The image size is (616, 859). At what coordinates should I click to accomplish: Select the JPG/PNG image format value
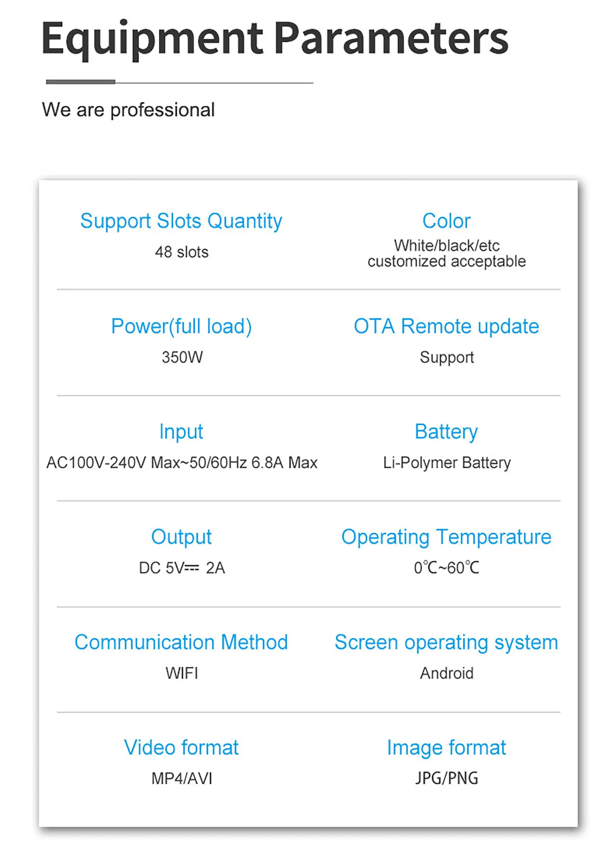pos(446,778)
